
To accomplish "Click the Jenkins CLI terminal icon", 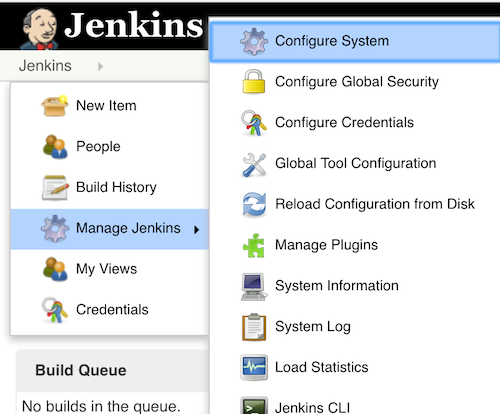I will point(254,406).
